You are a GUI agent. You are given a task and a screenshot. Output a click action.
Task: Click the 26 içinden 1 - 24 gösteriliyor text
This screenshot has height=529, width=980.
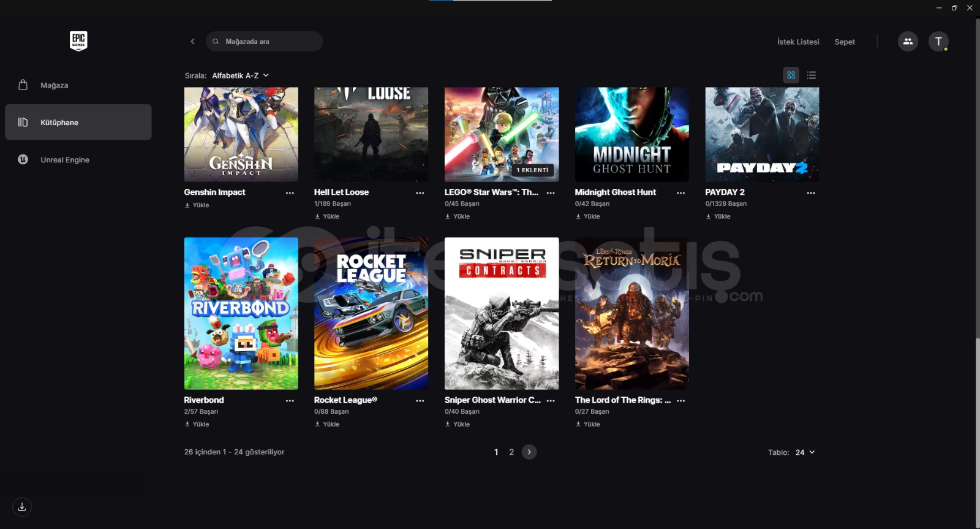click(234, 452)
